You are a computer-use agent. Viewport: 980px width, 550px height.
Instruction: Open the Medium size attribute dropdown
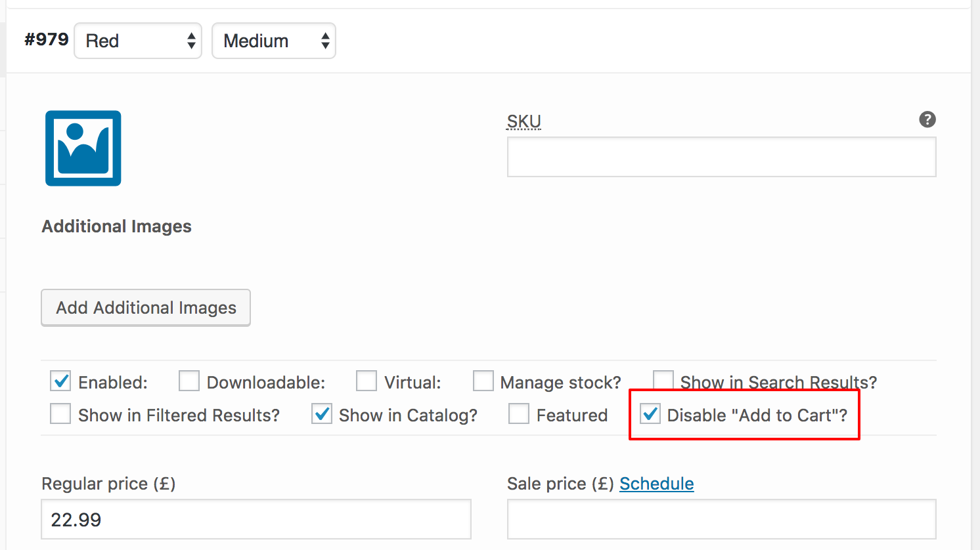(x=273, y=41)
